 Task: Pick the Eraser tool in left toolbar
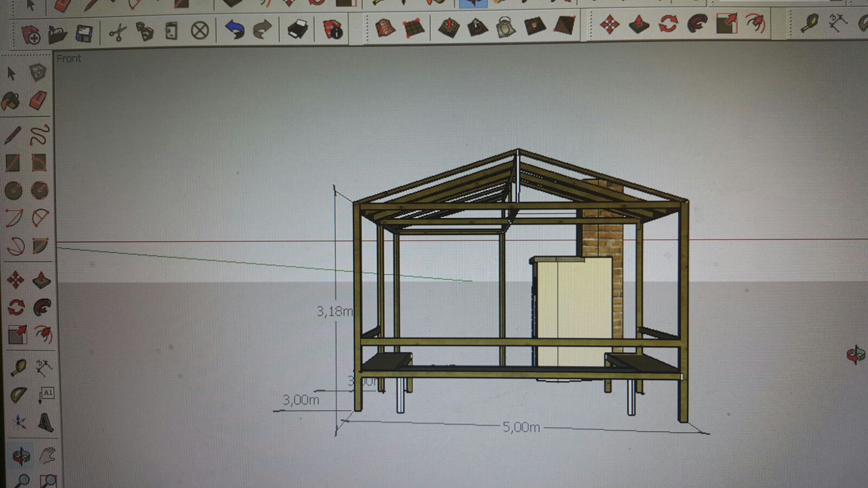click(x=38, y=101)
